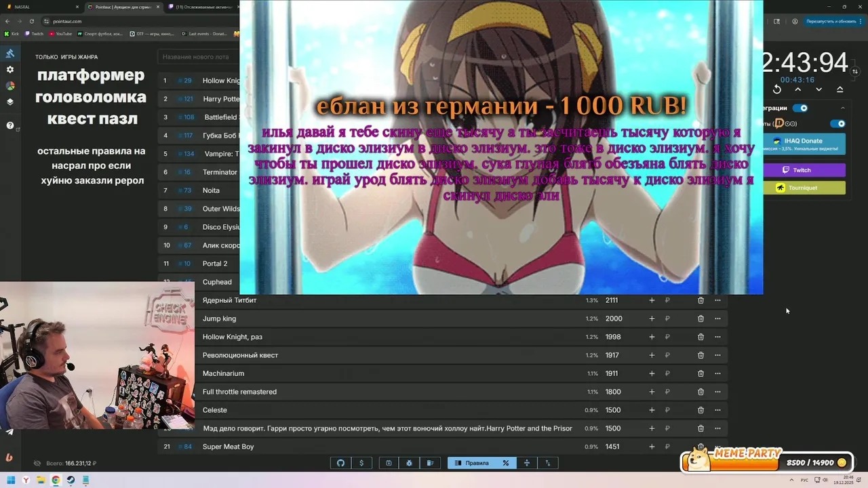Click Перезапустить и обновить browser button
Screen dimensions: 868x488
(x=831, y=21)
